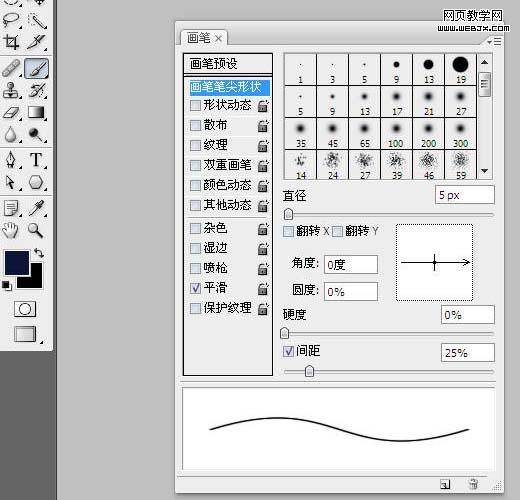Enable the 颜色动态 checkbox

click(195, 185)
